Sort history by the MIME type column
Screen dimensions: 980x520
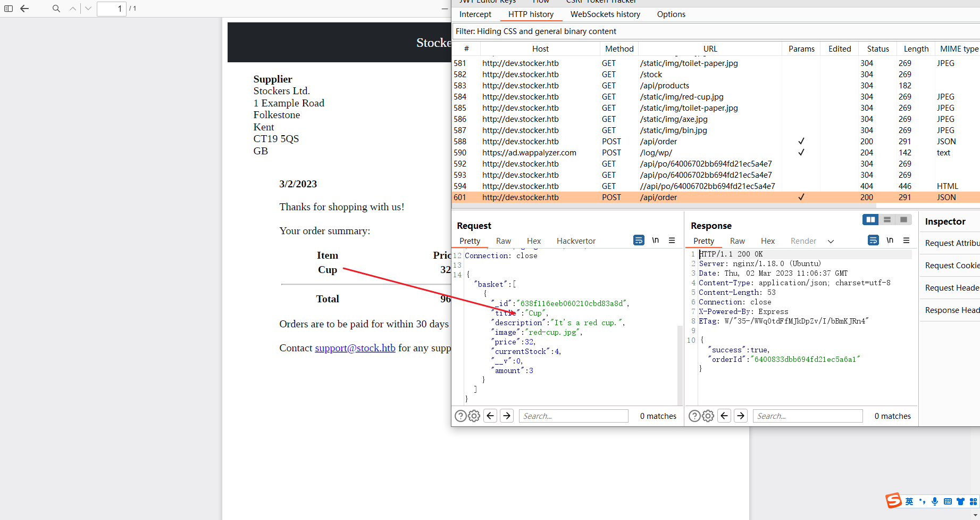(x=958, y=49)
